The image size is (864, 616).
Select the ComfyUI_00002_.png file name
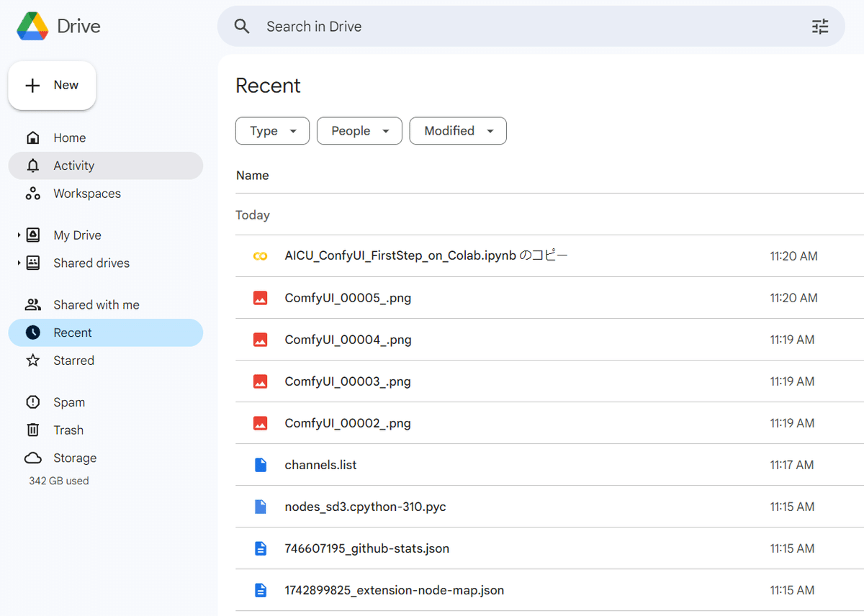pyautogui.click(x=348, y=423)
